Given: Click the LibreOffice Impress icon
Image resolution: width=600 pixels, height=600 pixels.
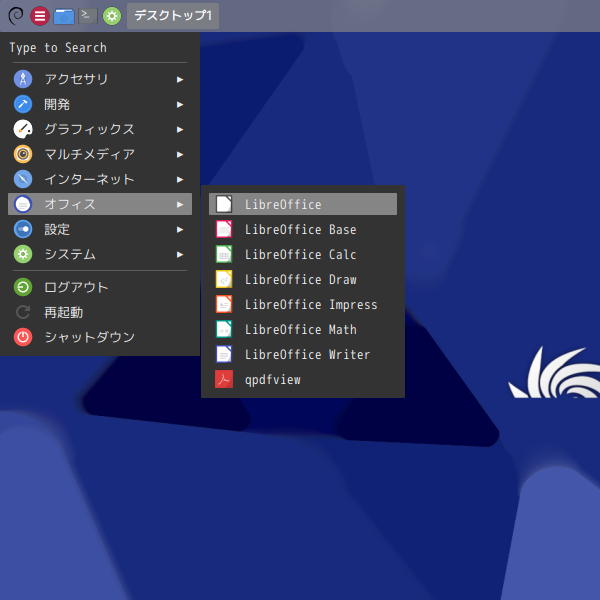Looking at the screenshot, I should (x=224, y=304).
